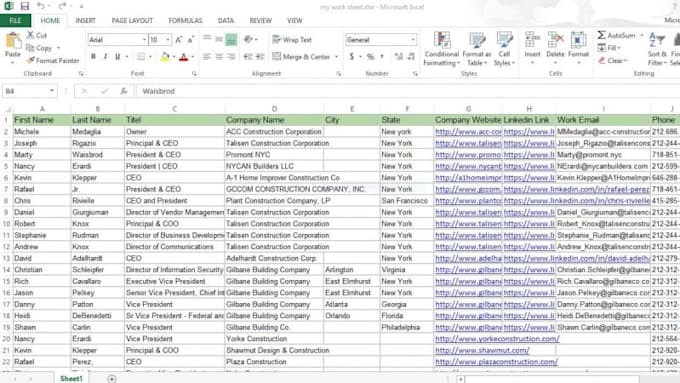Click Merge & Center
This screenshot has width=680, height=383.
pos(301,56)
